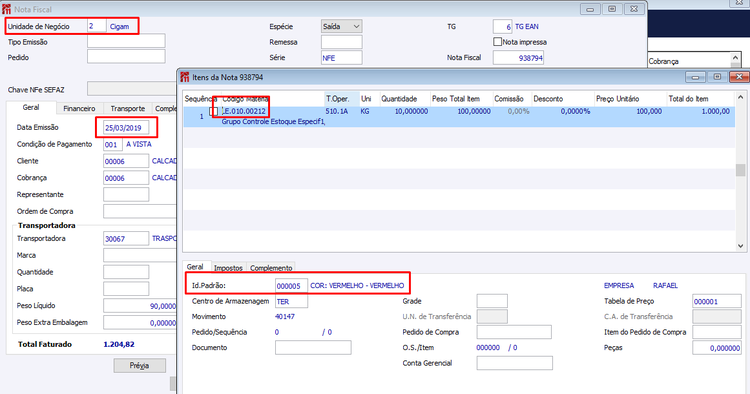Screen dimensions: 750x394
Task: Click the Placa input field
Action: click(126, 289)
